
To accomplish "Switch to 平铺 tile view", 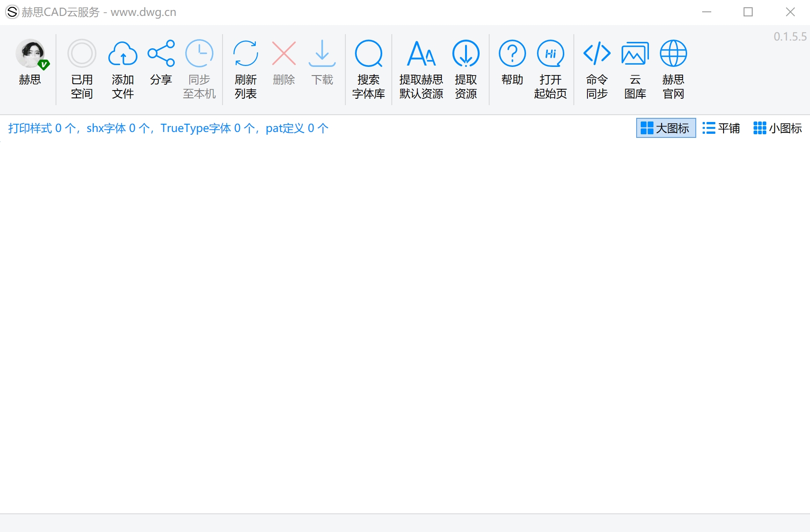I will pos(721,128).
